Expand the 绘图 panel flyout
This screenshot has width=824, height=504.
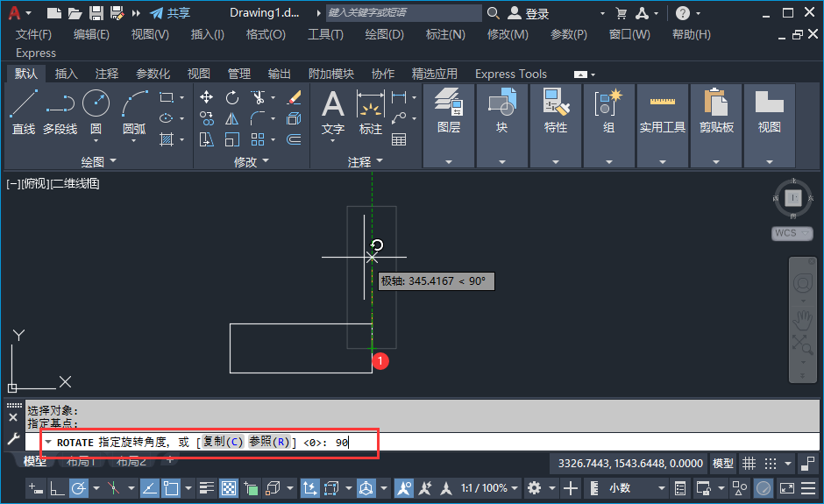[x=99, y=161]
